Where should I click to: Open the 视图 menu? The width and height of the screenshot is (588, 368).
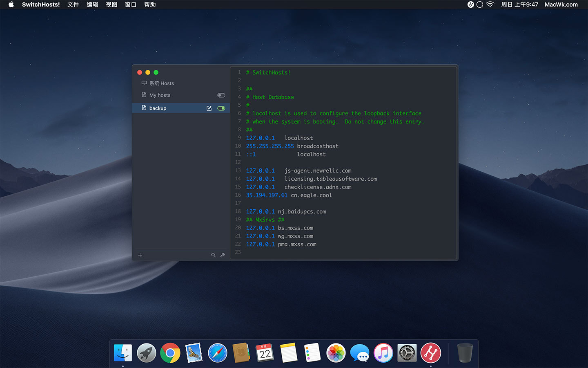pos(111,4)
